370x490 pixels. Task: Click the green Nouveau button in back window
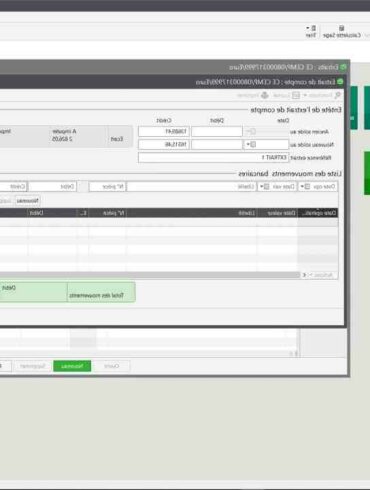tap(72, 366)
